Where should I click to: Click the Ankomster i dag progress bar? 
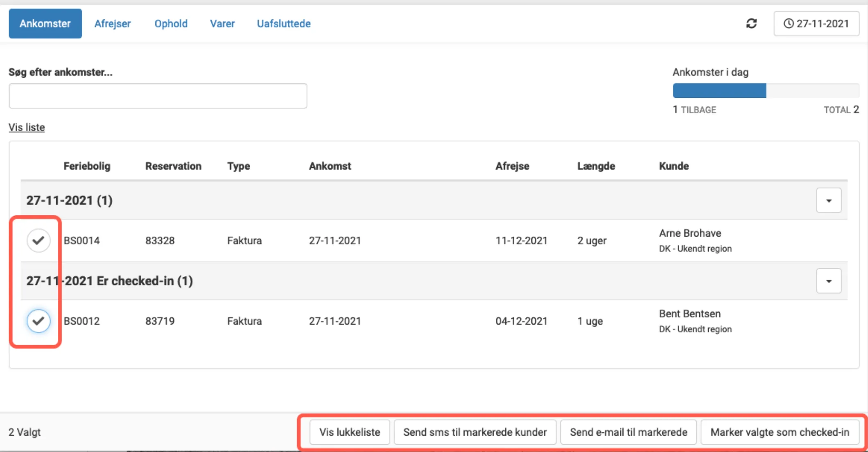[x=766, y=91]
